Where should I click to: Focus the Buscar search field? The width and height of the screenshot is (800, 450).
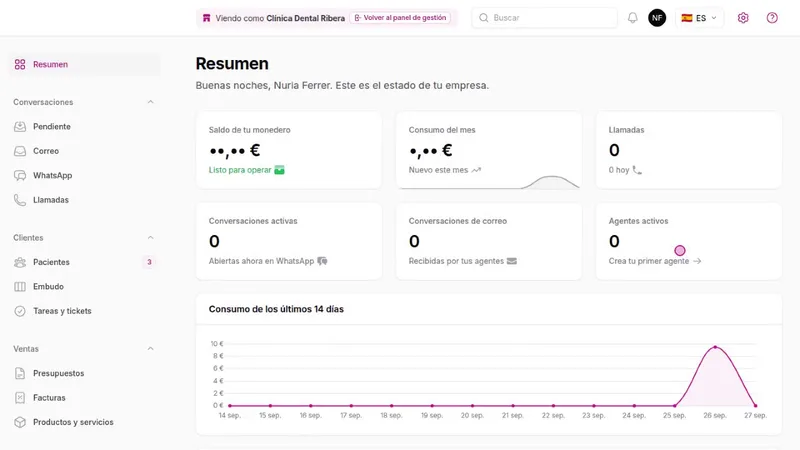point(544,18)
